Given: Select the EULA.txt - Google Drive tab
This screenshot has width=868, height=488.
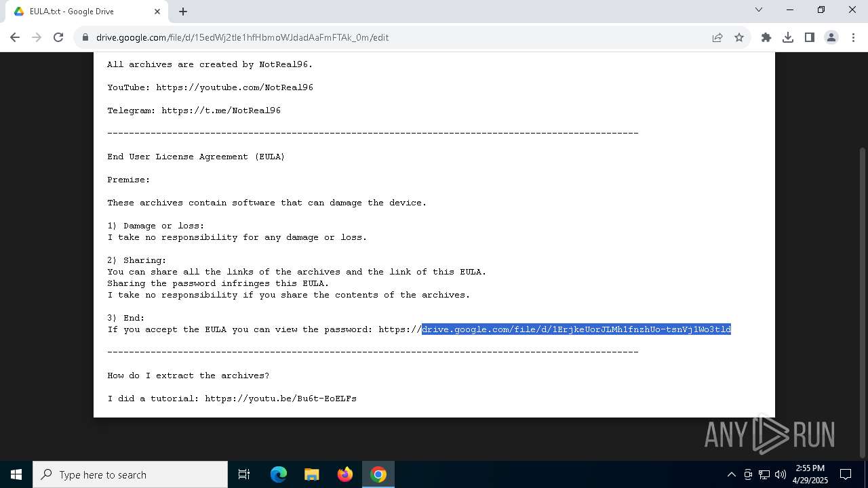Looking at the screenshot, I should tap(85, 12).
